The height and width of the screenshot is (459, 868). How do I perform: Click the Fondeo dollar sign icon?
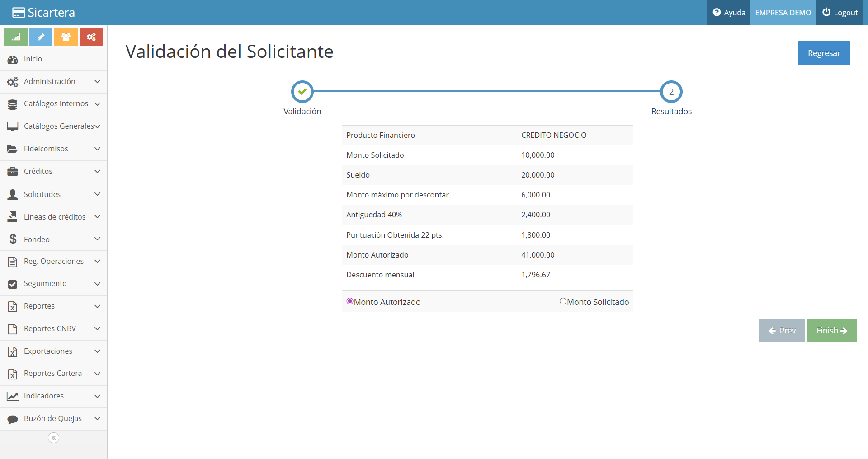[13, 239]
